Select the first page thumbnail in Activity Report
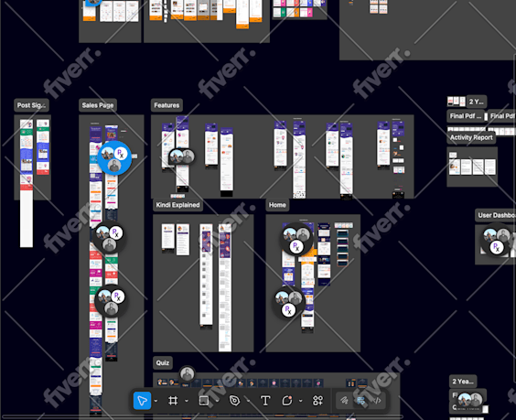This screenshot has width=516, height=420. tap(455, 166)
